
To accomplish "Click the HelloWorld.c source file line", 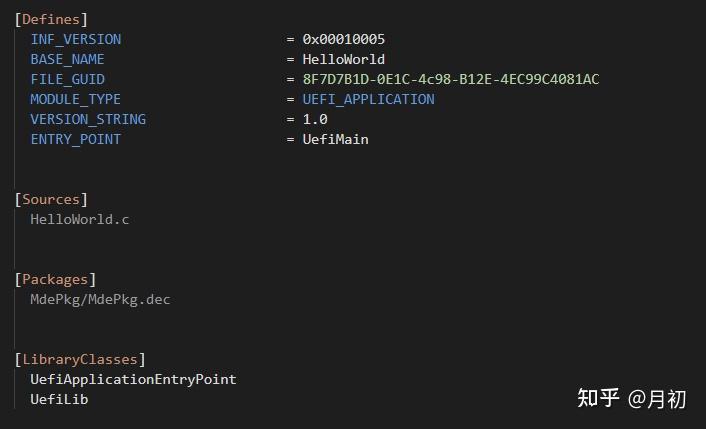I will 80,219.
